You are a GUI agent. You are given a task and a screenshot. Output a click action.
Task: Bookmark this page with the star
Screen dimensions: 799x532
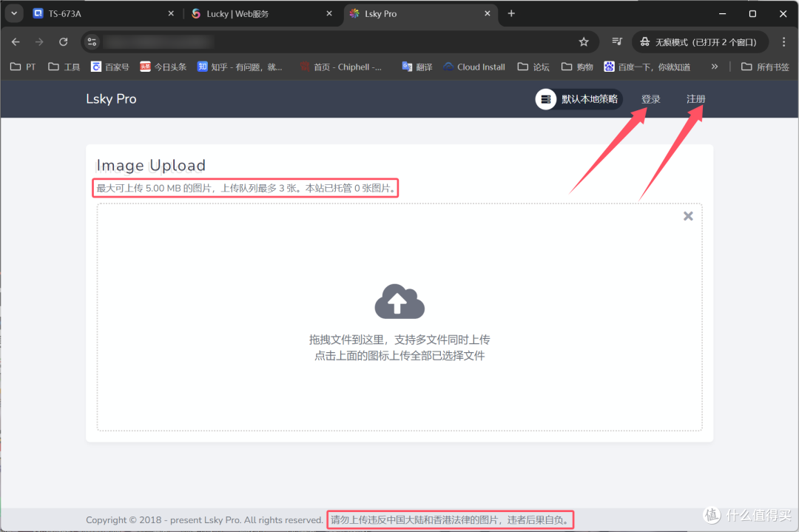(x=584, y=41)
